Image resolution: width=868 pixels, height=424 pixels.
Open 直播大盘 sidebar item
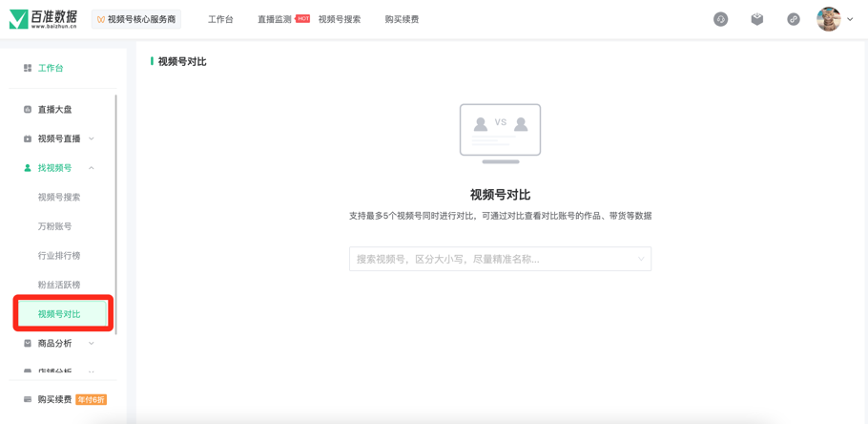pyautogui.click(x=54, y=110)
